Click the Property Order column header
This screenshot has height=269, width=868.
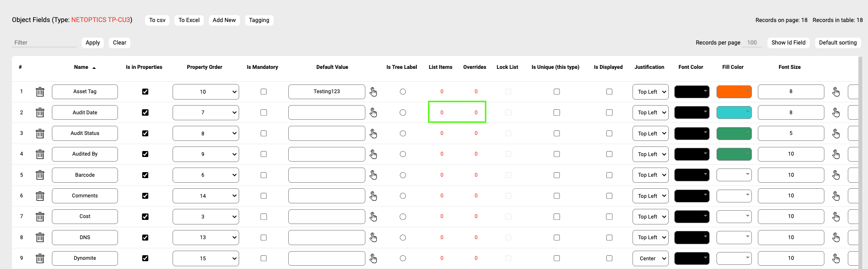[x=204, y=67]
